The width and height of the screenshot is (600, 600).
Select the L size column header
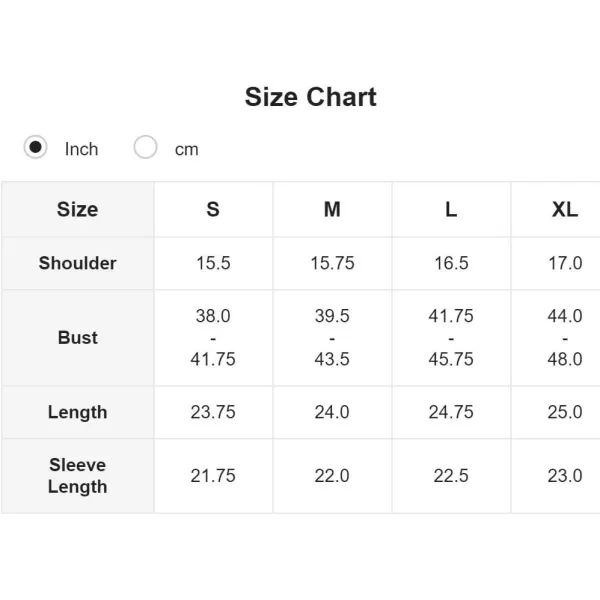click(451, 209)
